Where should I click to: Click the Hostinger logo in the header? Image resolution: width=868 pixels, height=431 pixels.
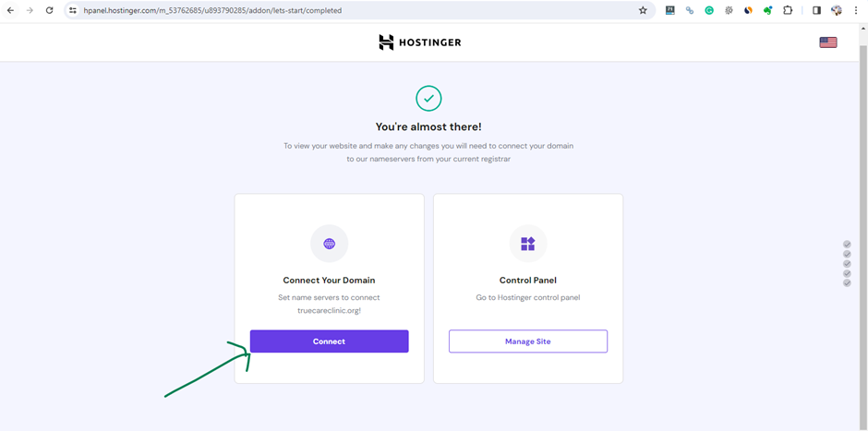coord(419,42)
